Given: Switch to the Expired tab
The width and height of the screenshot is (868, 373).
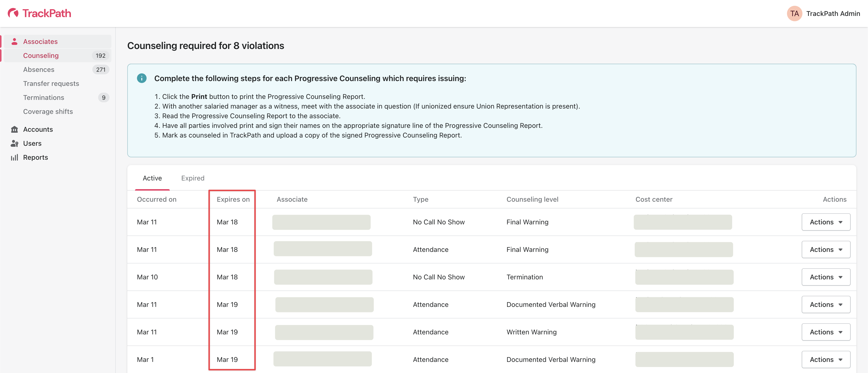Looking at the screenshot, I should pyautogui.click(x=192, y=178).
